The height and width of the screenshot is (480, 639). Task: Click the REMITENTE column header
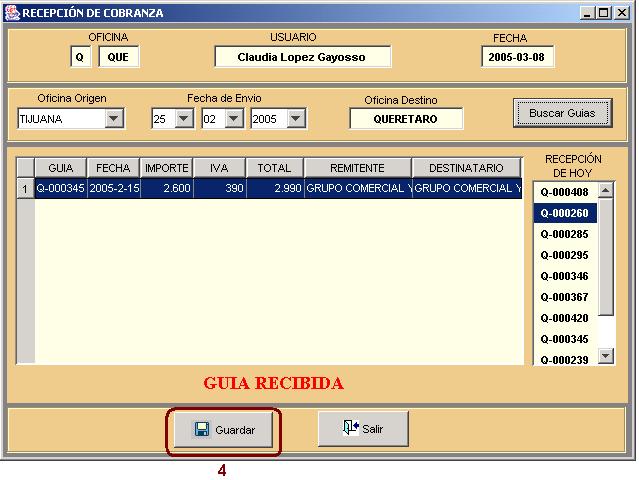point(357,168)
